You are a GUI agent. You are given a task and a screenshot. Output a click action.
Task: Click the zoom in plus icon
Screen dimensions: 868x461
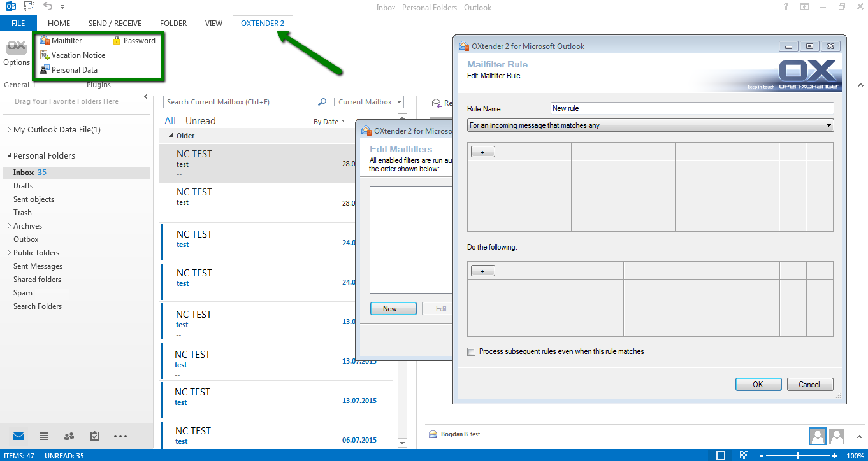tap(835, 456)
